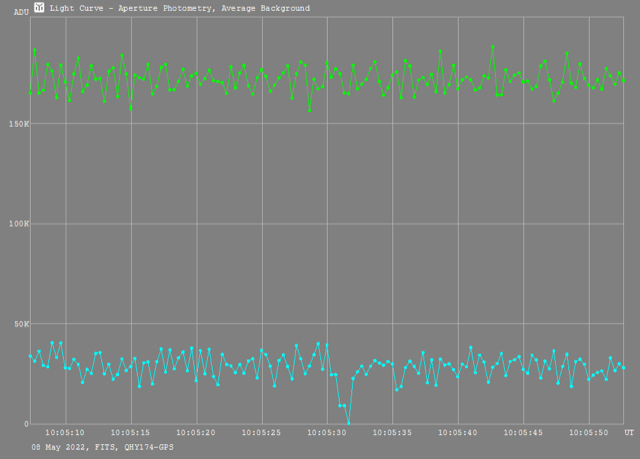The image size is (640, 459).
Task: Click the footer '08 May 2022, FITS, QHY174-GPS'
Action: [102, 447]
